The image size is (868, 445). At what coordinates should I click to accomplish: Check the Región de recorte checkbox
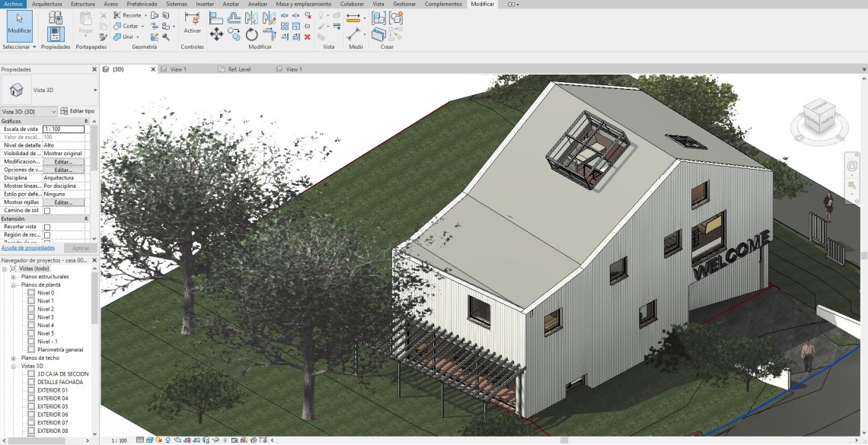pyautogui.click(x=47, y=235)
